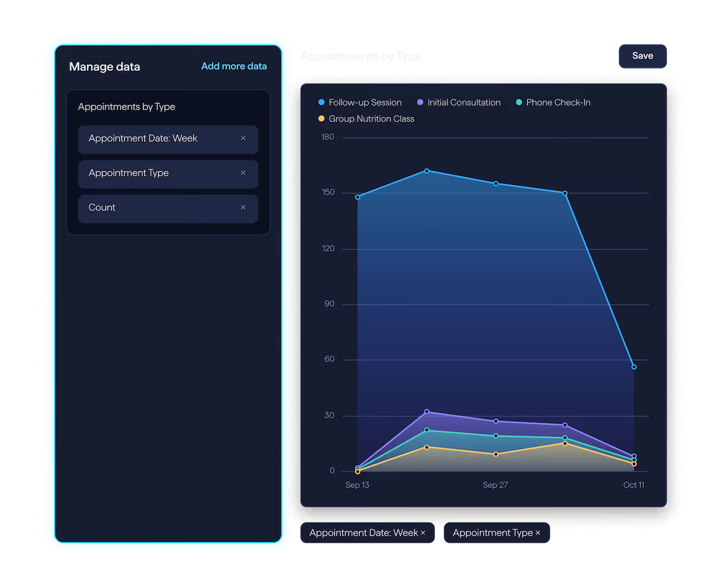This screenshot has height=588, width=721.
Task: Click the 120 y-axis value
Action: (x=328, y=249)
